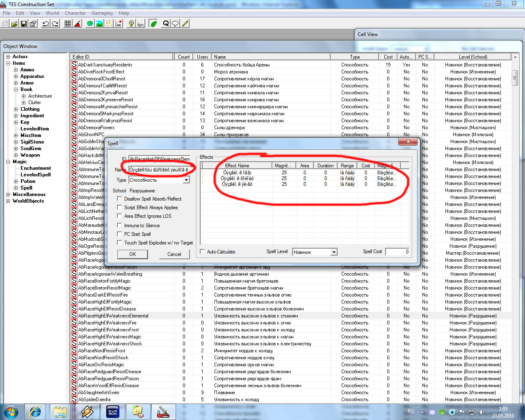Open World Heightmap editing globe icon

(90, 24)
